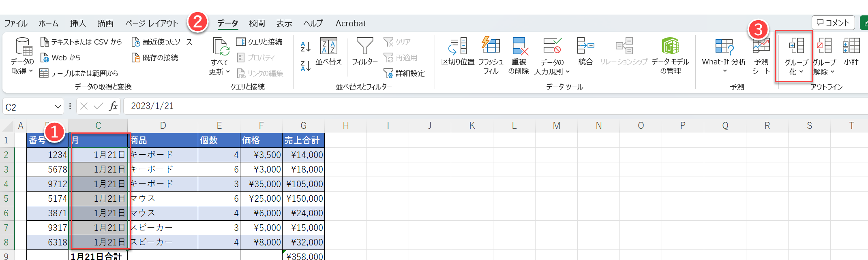Click リンクの編集 button
868x260 pixels.
pyautogui.click(x=260, y=73)
